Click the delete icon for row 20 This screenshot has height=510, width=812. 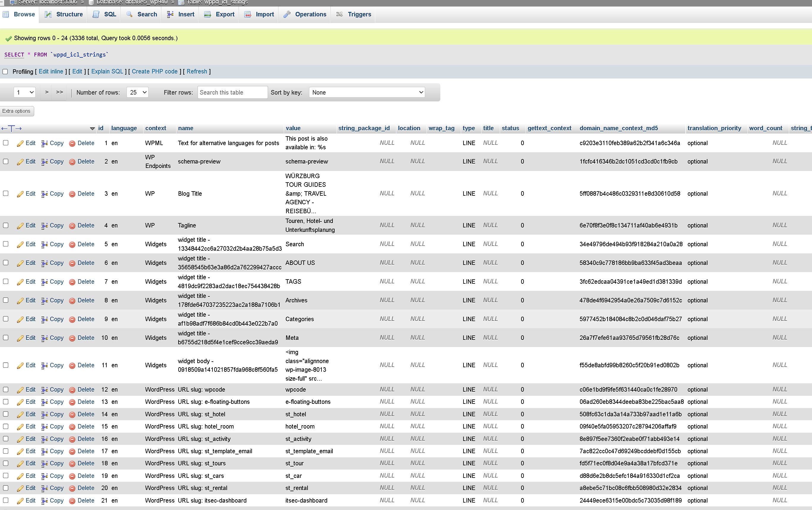point(72,488)
